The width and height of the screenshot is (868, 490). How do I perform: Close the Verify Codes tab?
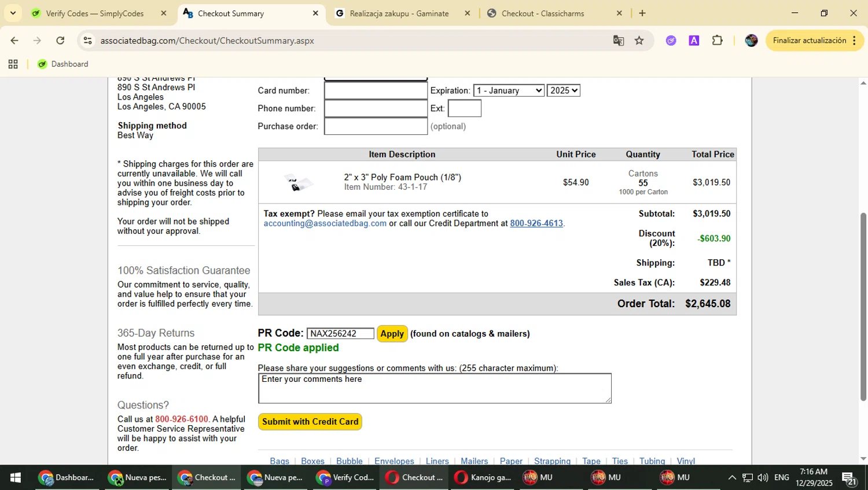(164, 13)
